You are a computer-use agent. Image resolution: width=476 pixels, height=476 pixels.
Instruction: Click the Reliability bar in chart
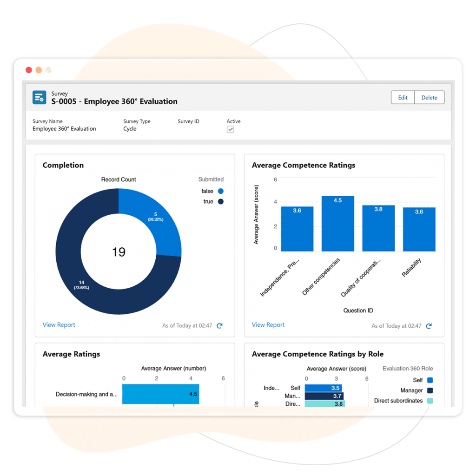(419, 230)
